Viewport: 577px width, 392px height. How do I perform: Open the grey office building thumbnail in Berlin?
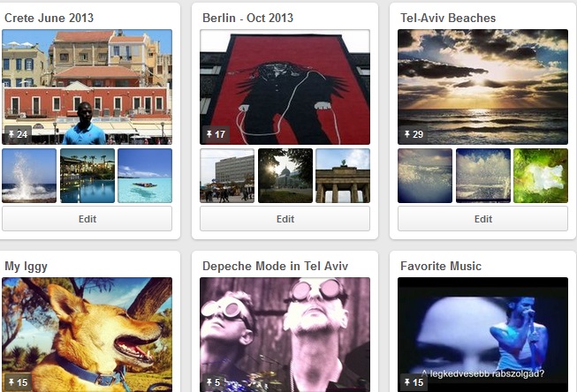[x=227, y=176]
